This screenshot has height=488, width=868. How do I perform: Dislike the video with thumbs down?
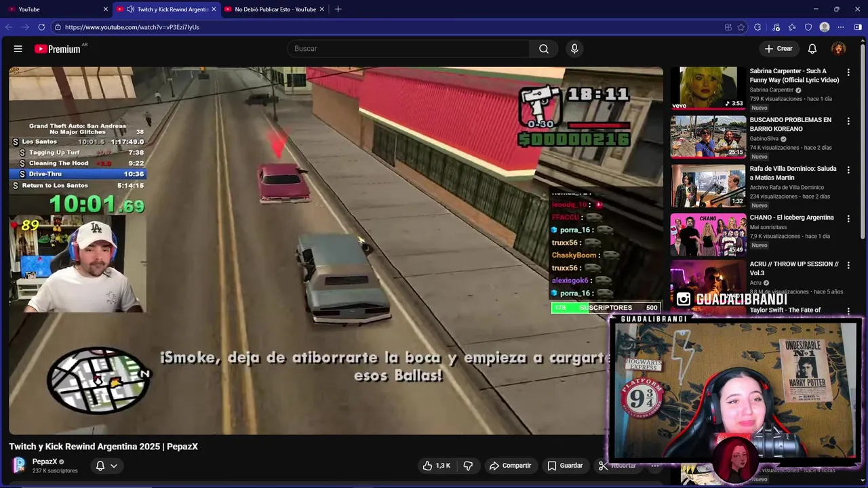pyautogui.click(x=468, y=466)
